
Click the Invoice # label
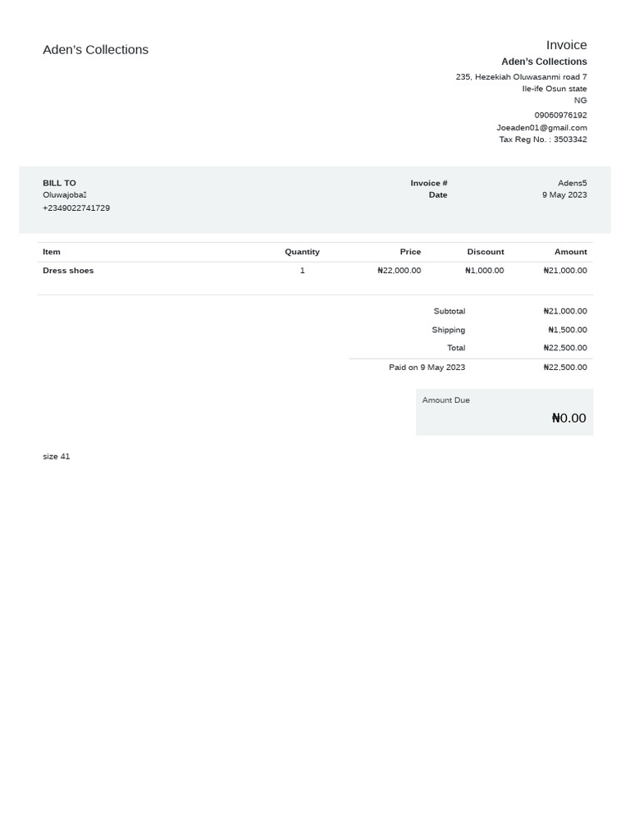[x=428, y=183]
